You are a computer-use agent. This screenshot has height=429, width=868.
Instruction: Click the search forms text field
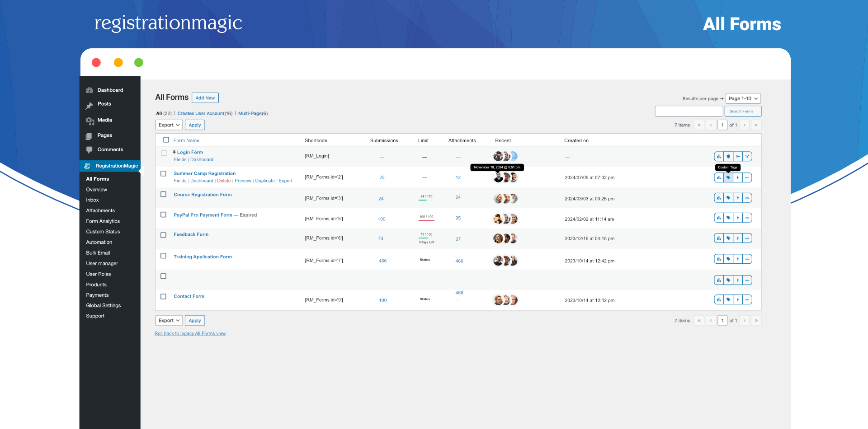[x=689, y=111]
